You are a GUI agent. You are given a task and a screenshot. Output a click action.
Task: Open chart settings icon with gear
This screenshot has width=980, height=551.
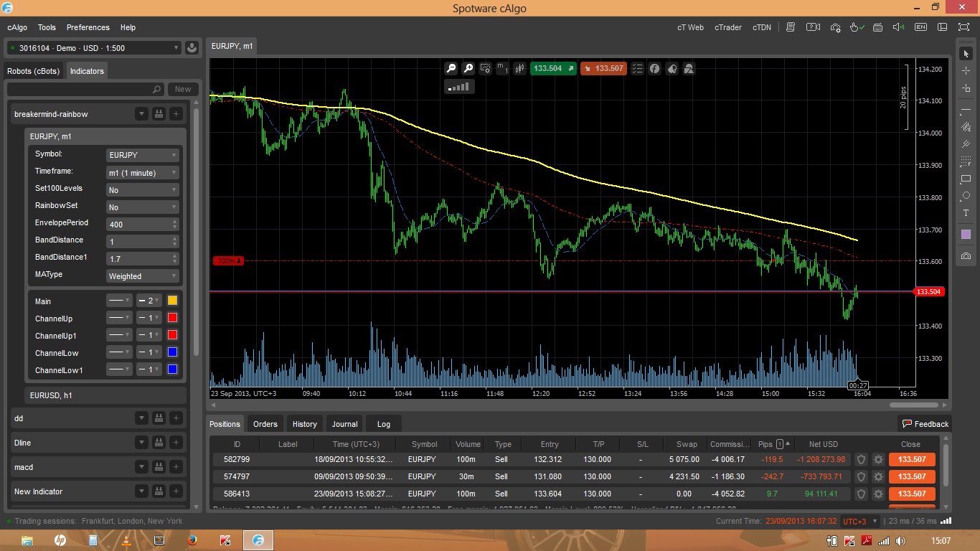486,69
